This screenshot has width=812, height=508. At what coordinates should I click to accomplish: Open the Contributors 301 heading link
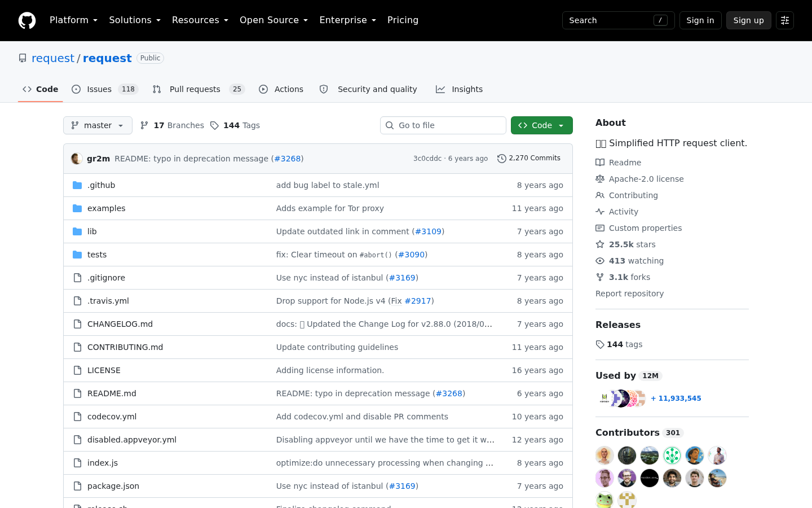click(x=639, y=432)
